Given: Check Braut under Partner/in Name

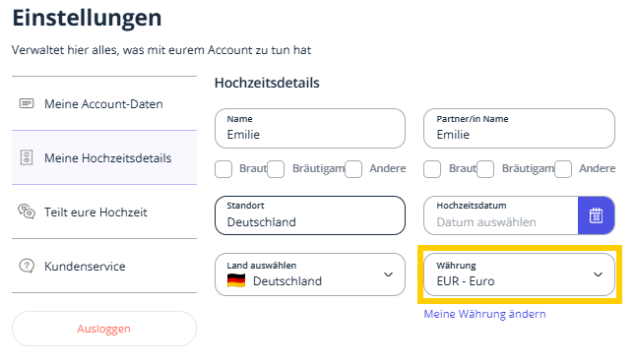Looking at the screenshot, I should [432, 169].
